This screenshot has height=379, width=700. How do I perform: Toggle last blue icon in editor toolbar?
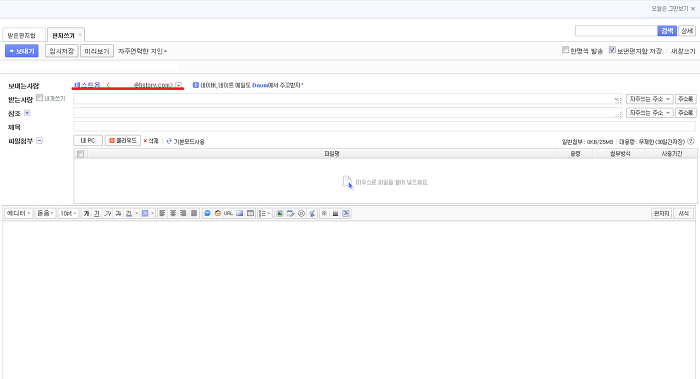pos(346,214)
